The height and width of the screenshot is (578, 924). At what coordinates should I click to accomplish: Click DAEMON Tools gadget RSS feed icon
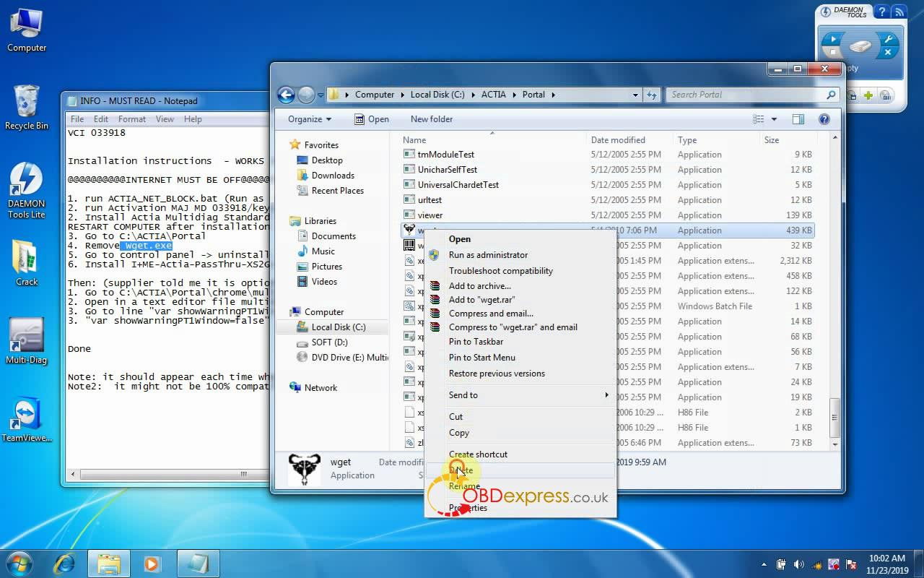click(x=898, y=12)
